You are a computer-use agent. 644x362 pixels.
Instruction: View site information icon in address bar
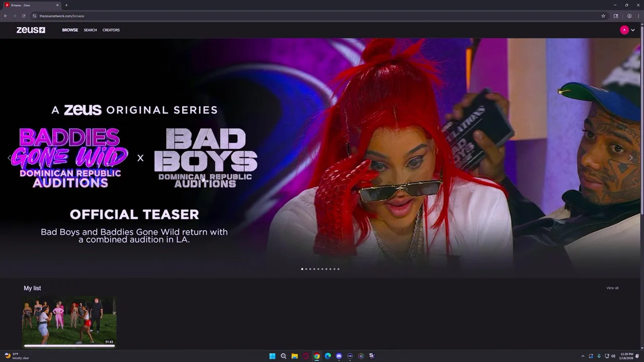35,16
